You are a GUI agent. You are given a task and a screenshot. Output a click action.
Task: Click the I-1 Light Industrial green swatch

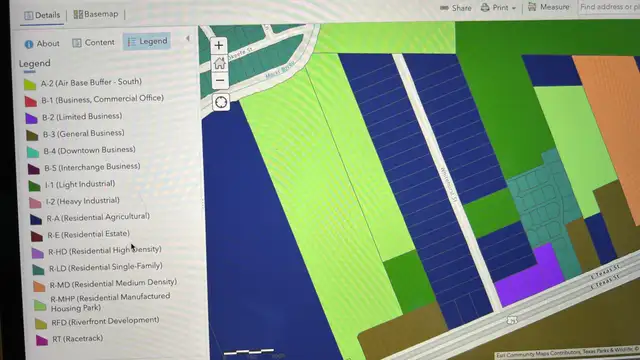[34, 186]
